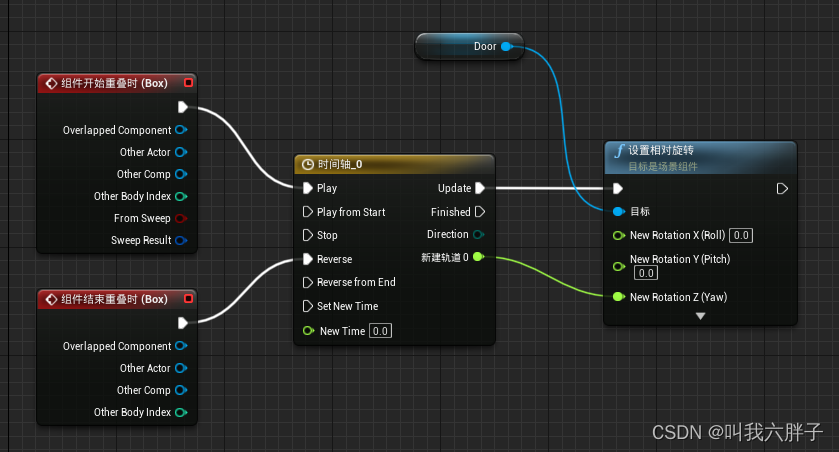The image size is (839, 452).
Task: Click the Pitch 0.0 value field
Action: 646,273
